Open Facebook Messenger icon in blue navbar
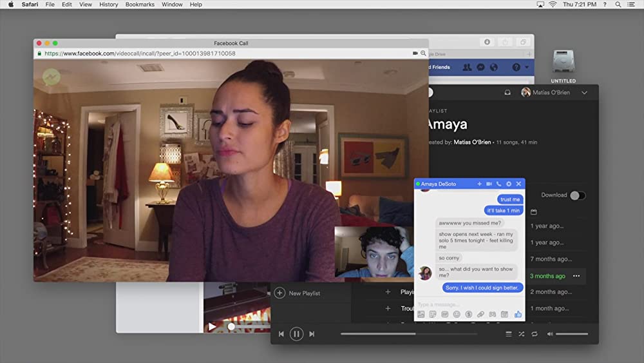This screenshot has width=644, height=363. pos(480,67)
